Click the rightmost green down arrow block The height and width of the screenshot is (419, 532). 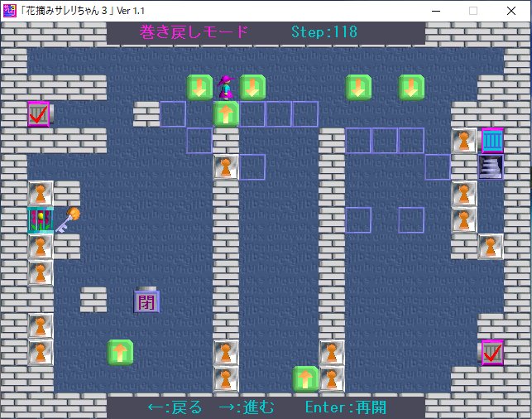coord(411,87)
